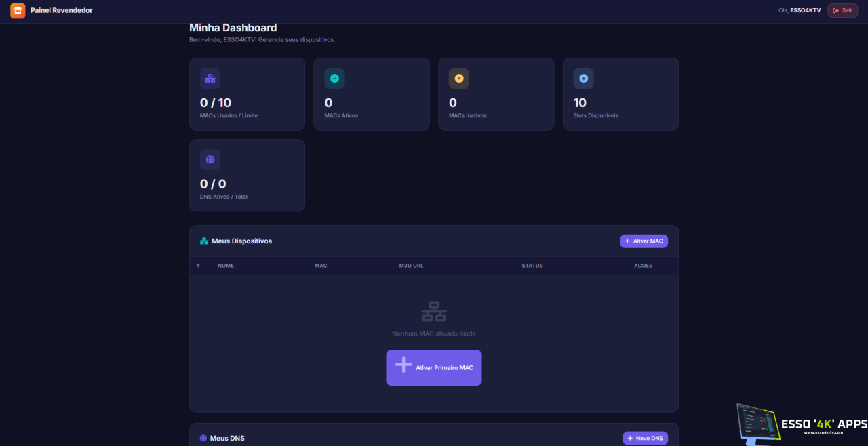The height and width of the screenshot is (446, 868).
Task: Click the STATUS column header
Action: (532, 266)
